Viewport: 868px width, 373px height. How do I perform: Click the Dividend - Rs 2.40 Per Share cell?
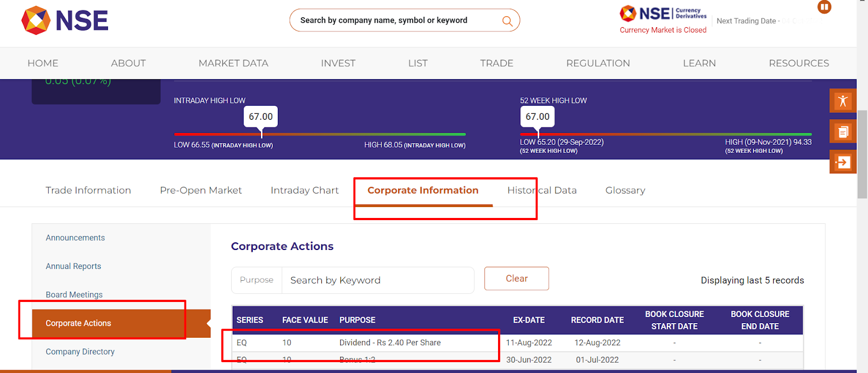click(390, 343)
